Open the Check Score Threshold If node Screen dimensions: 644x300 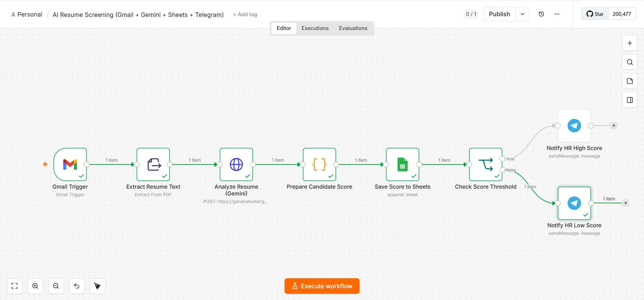[x=486, y=164]
